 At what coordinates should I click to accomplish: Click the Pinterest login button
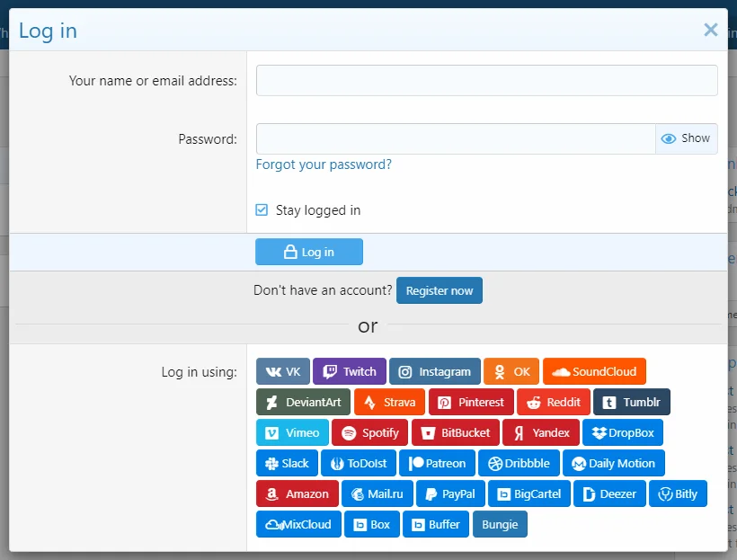[471, 402]
